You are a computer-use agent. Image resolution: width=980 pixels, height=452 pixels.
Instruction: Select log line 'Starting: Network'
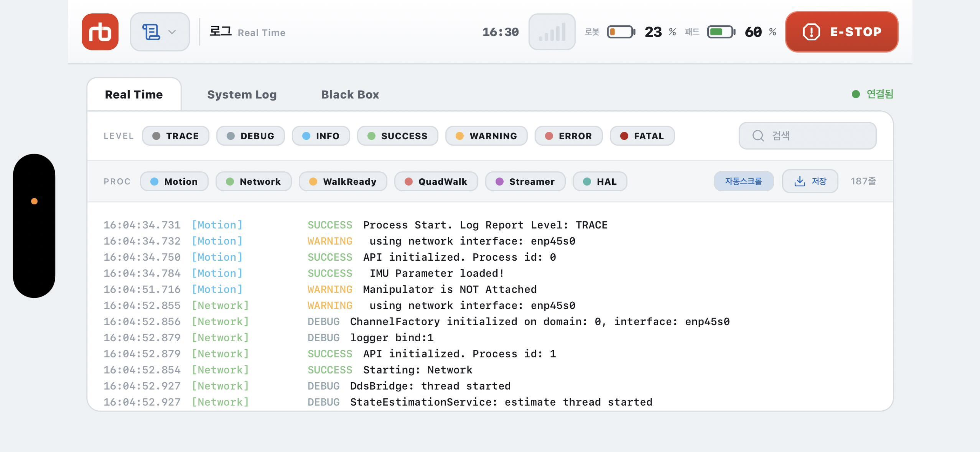(x=417, y=370)
